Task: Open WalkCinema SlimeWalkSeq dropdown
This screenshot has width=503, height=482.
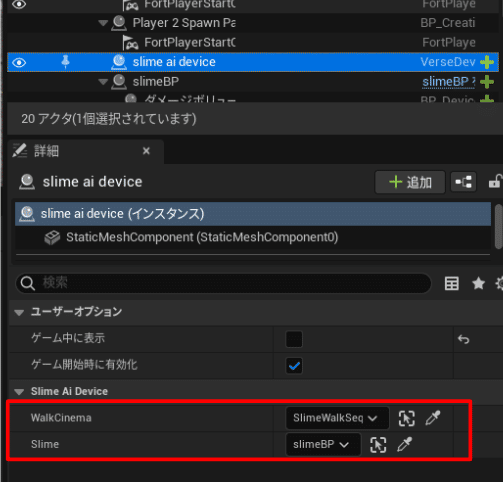Action: click(x=337, y=418)
